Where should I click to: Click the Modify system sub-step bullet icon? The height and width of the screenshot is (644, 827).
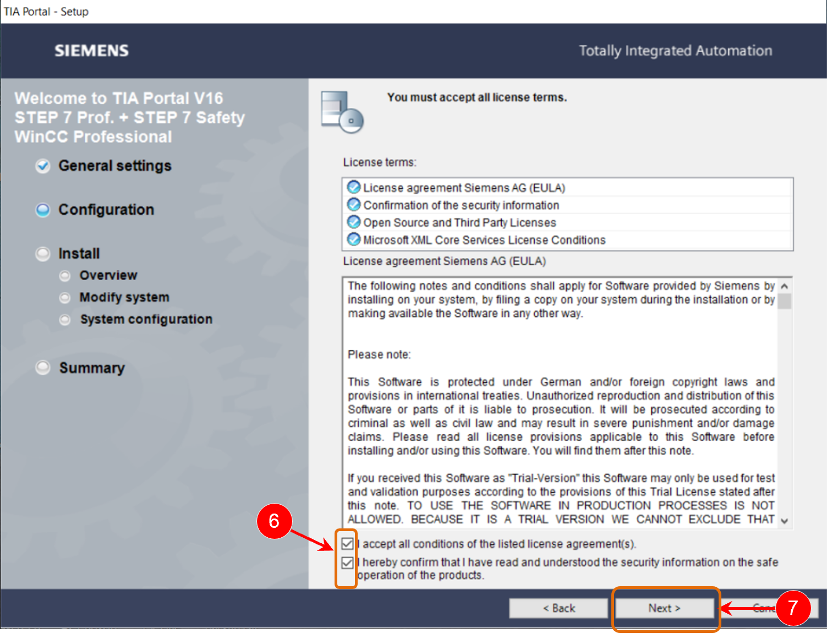(65, 297)
